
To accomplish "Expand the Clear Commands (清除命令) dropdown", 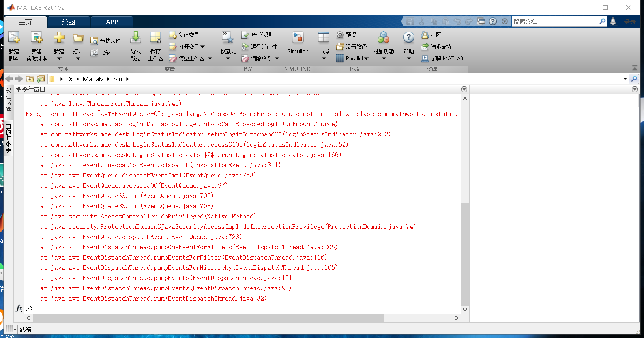I will (277, 58).
